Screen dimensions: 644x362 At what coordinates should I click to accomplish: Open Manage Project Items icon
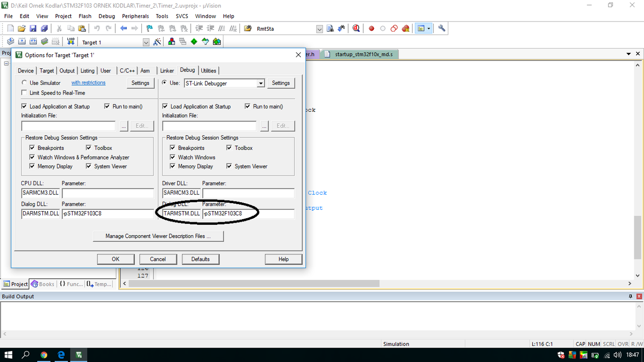pyautogui.click(x=172, y=42)
